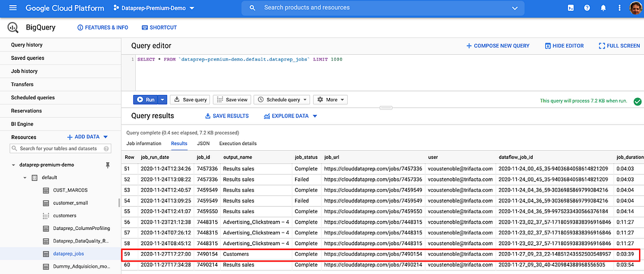Save the query results

pyautogui.click(x=226, y=116)
